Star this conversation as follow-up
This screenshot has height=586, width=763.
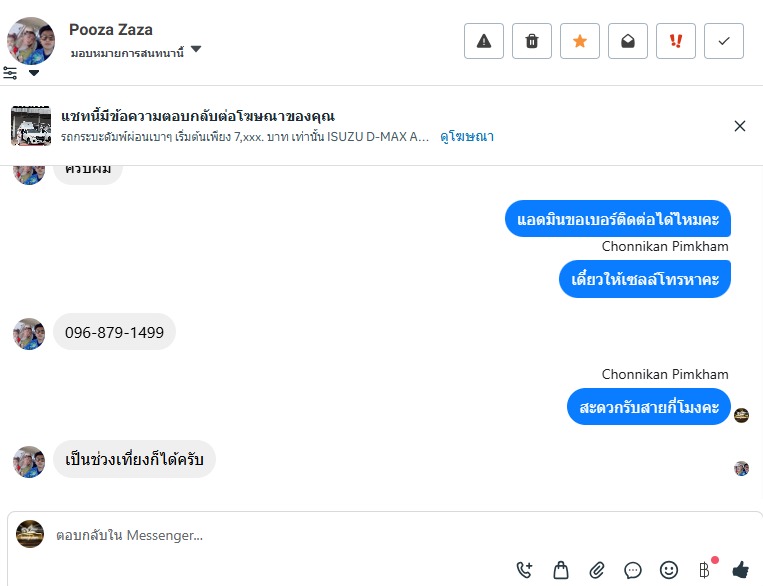[x=580, y=41]
